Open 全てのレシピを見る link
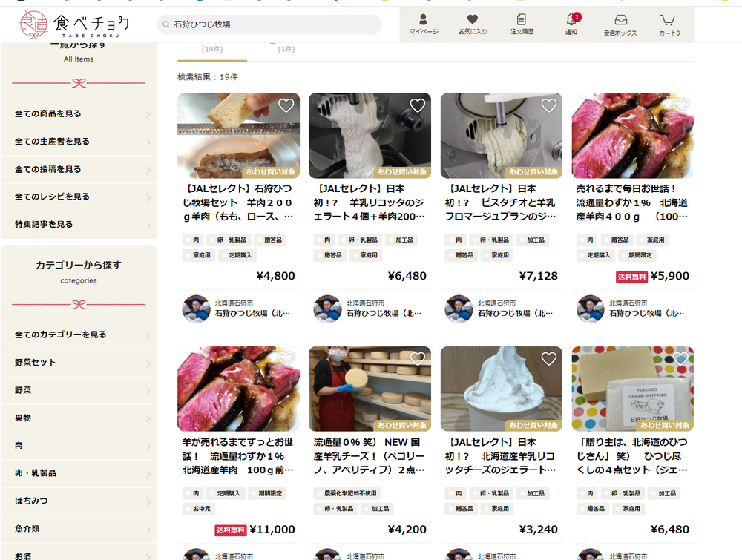This screenshot has height=560, width=742. (x=79, y=197)
